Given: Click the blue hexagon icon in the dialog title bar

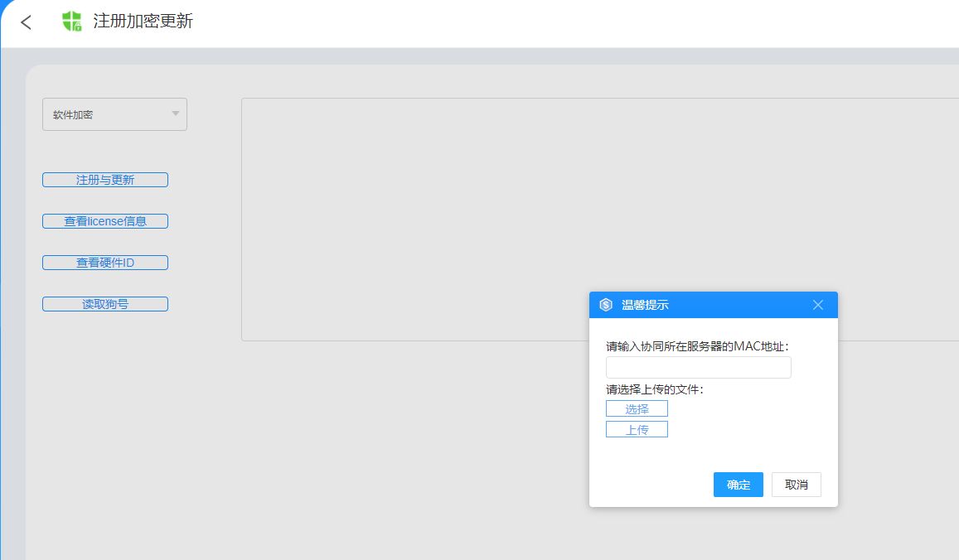Looking at the screenshot, I should point(606,305).
